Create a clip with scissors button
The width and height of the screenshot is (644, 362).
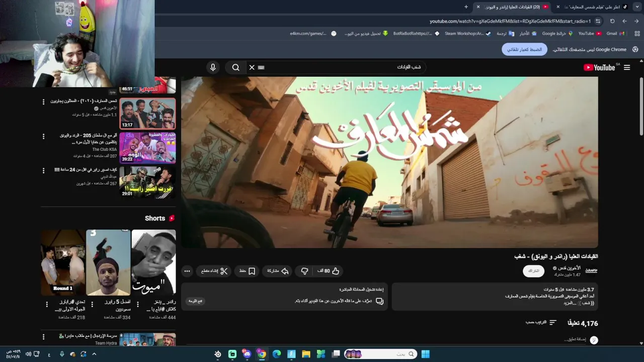point(214,271)
